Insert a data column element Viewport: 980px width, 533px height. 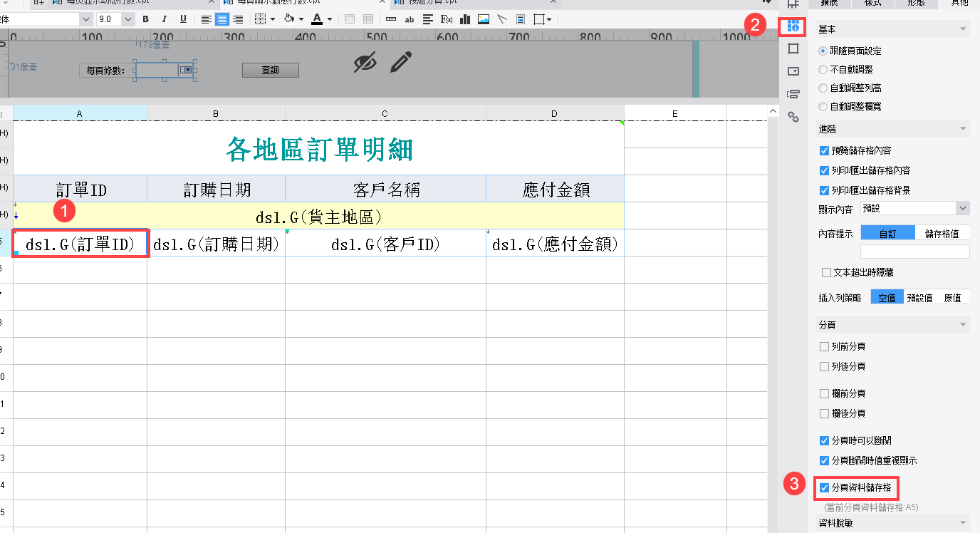[391, 19]
